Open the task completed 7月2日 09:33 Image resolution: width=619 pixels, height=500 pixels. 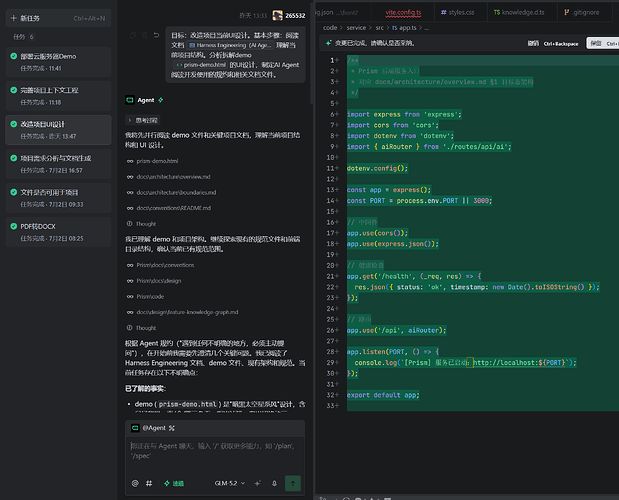58,198
